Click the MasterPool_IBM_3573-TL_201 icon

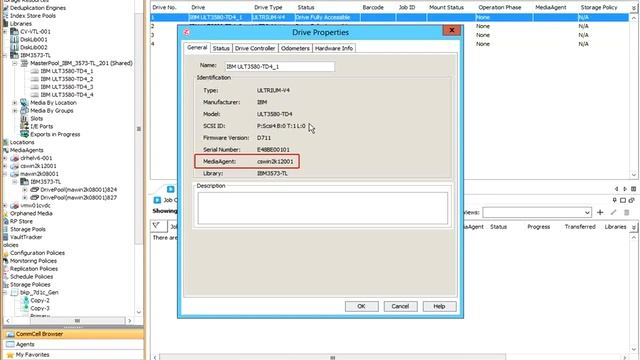pyautogui.click(x=24, y=63)
